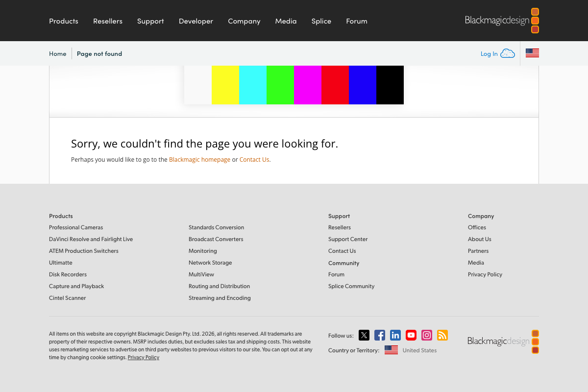Click the Log In cloud icon
This screenshot has height=392, width=588.
[508, 53]
